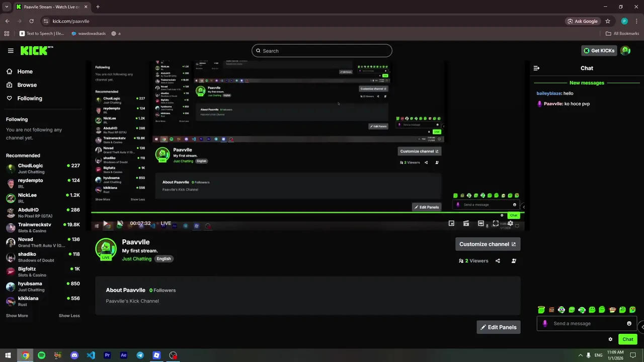
Task: Open Premiere Pro from taskbar
Action: tap(107, 355)
